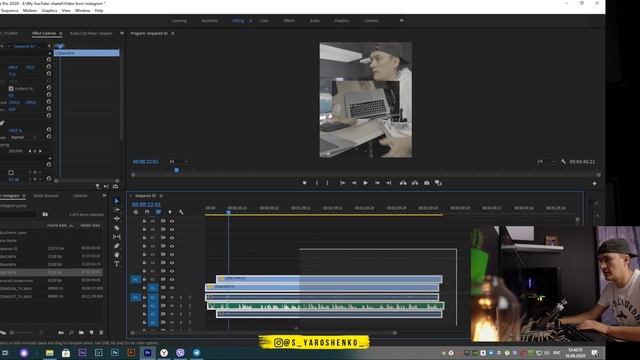The image size is (640, 360).
Task: Show workspace overflow chevrons
Action: point(402,20)
